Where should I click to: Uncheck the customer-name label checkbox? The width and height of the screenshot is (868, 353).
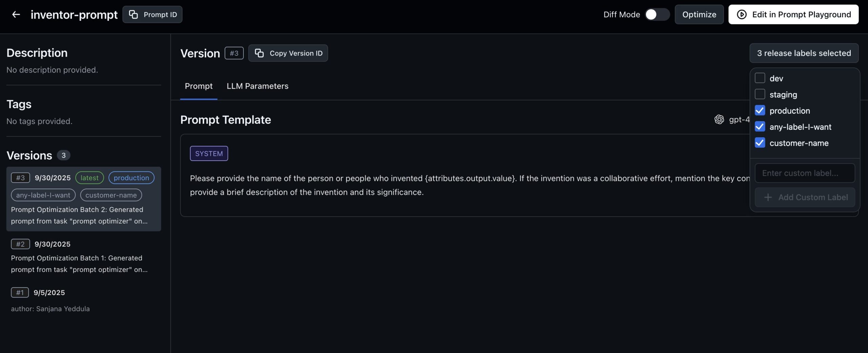coord(760,143)
